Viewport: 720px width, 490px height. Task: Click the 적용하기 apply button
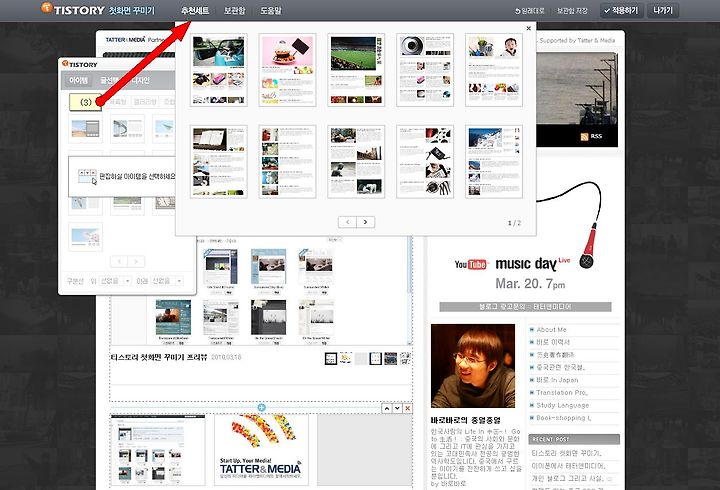click(621, 10)
